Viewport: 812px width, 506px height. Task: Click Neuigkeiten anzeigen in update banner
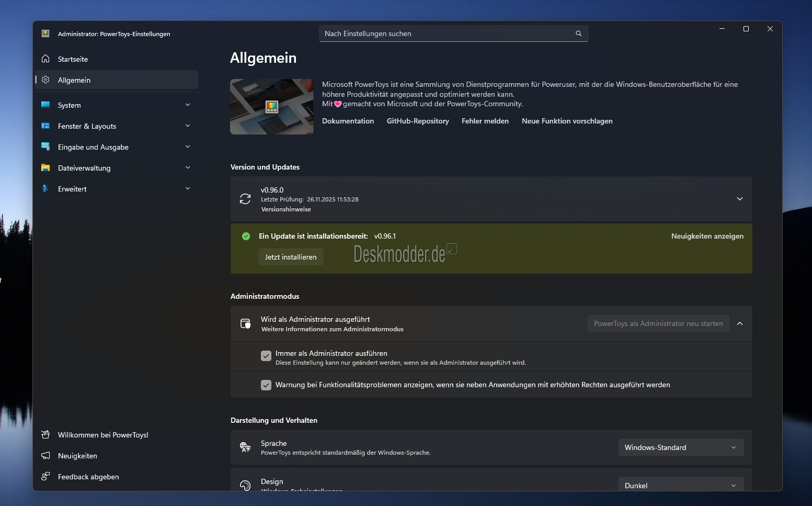[707, 236]
